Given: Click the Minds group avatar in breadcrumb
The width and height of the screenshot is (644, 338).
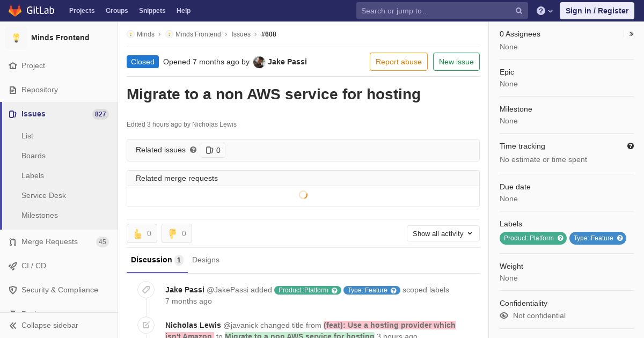Looking at the screenshot, I should [130, 34].
